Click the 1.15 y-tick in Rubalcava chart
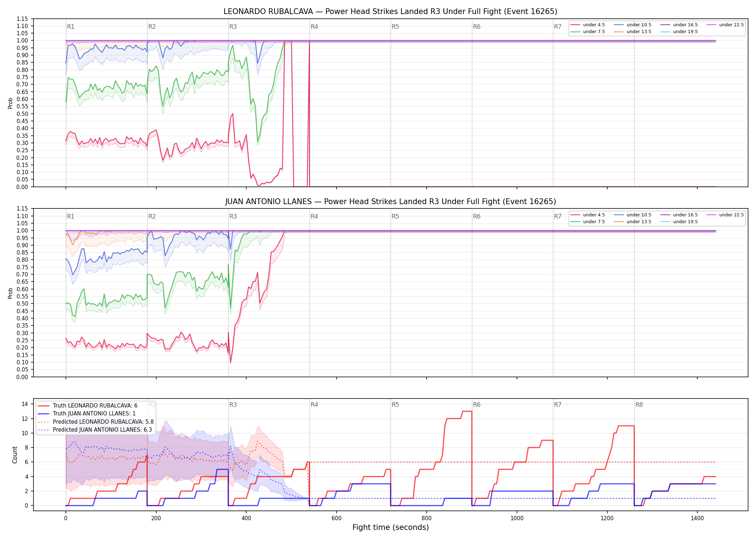 coord(22,19)
